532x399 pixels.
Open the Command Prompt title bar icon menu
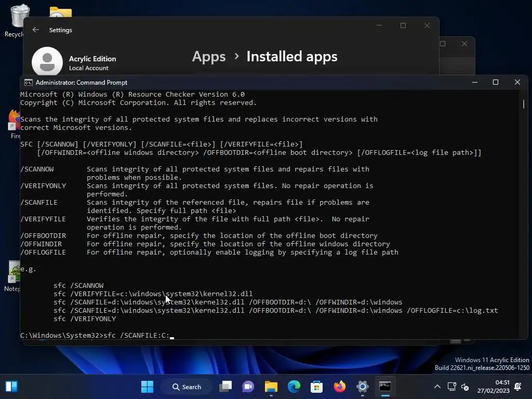(x=29, y=83)
